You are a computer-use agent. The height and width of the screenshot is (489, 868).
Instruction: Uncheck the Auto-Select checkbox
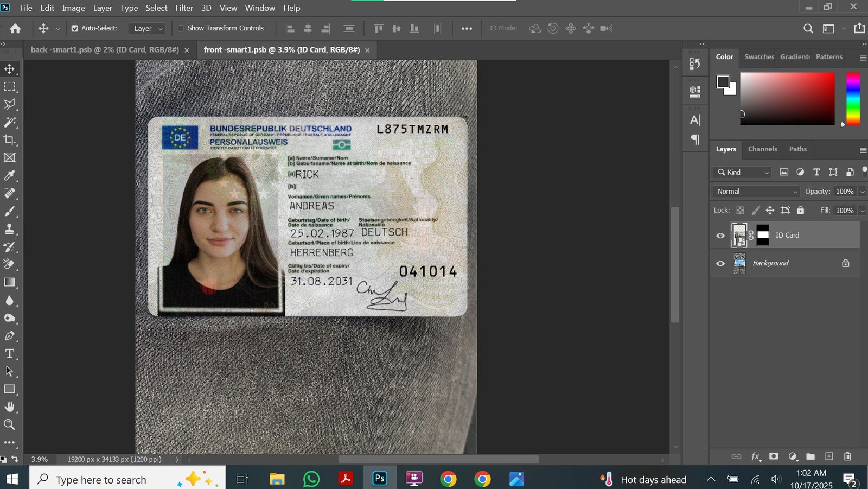75,28
